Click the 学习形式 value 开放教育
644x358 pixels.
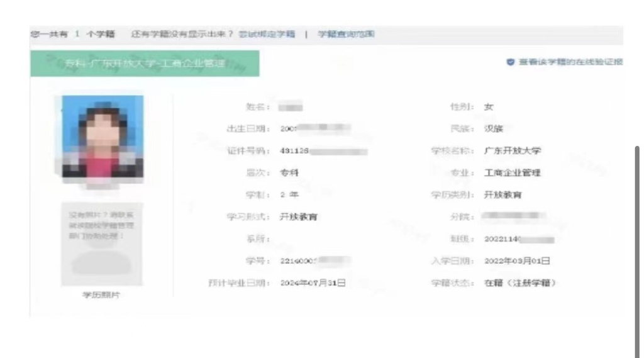pos(299,217)
